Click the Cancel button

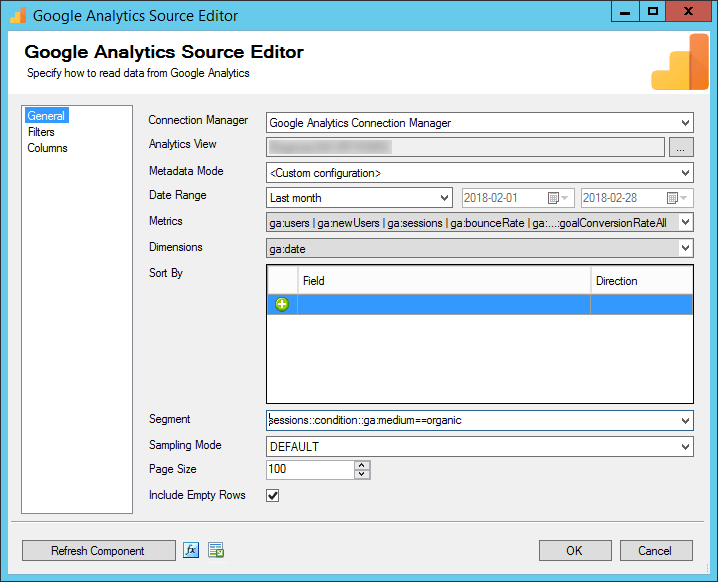coord(656,550)
